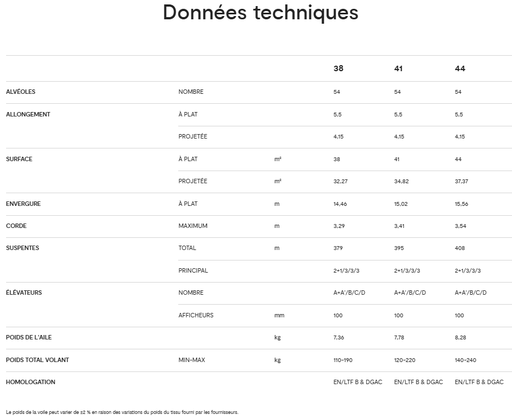Select the size 41 column header
The image size is (512, 420).
(x=398, y=69)
